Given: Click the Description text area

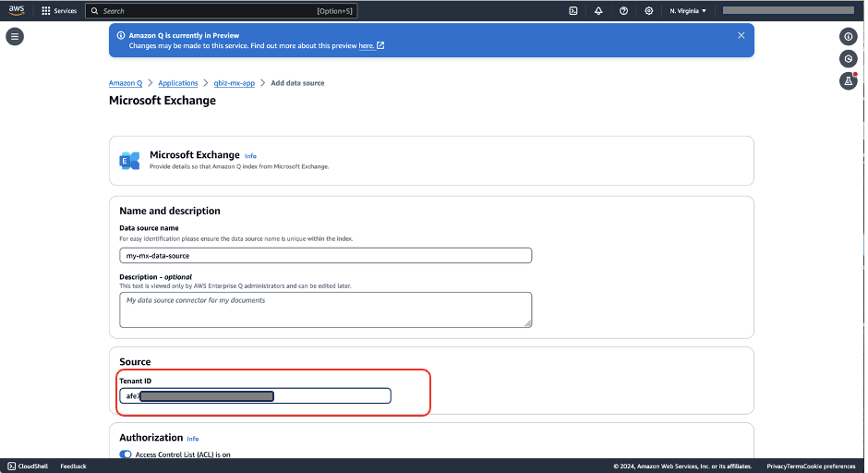Looking at the screenshot, I should tap(325, 309).
